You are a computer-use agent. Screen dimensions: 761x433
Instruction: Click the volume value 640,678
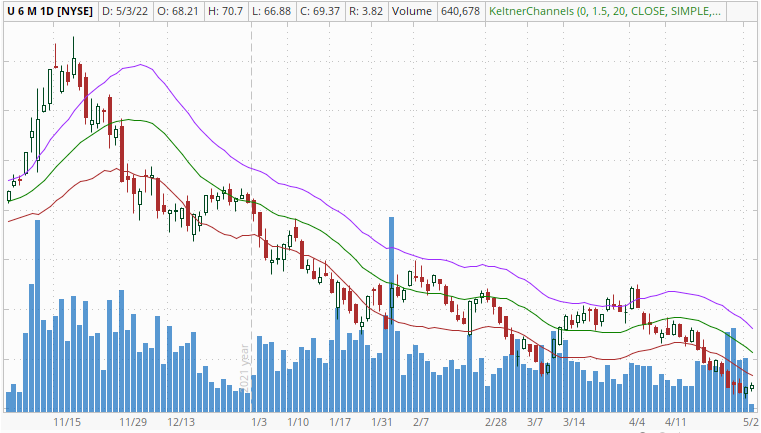(x=460, y=11)
